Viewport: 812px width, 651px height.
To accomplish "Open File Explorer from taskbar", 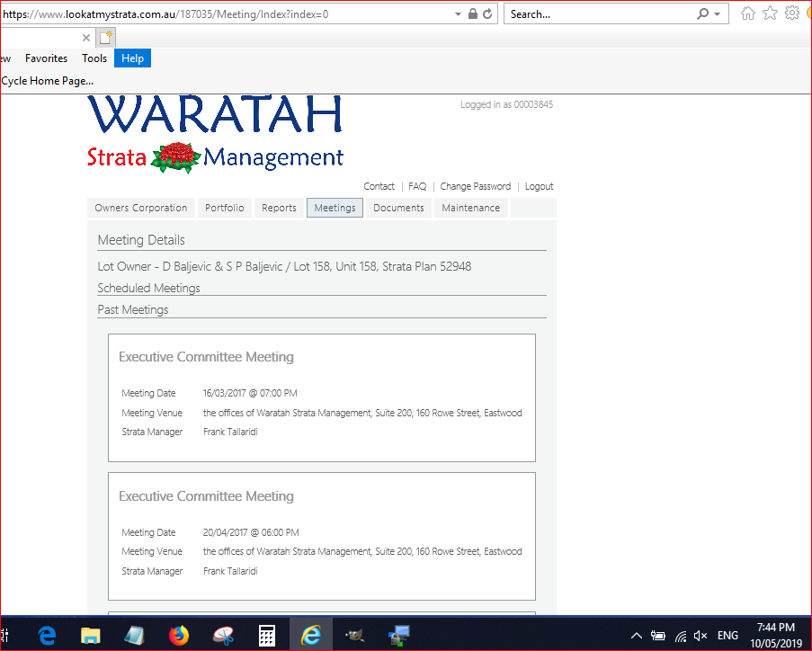I will 91,635.
